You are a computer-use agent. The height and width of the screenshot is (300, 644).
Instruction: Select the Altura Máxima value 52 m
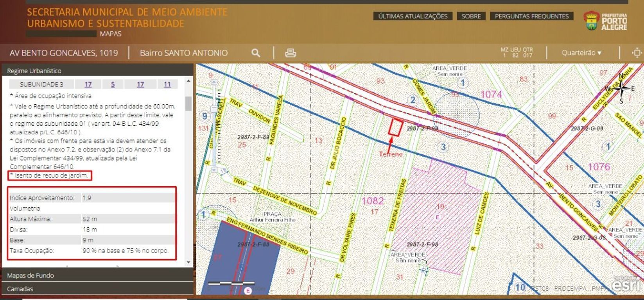click(x=90, y=219)
